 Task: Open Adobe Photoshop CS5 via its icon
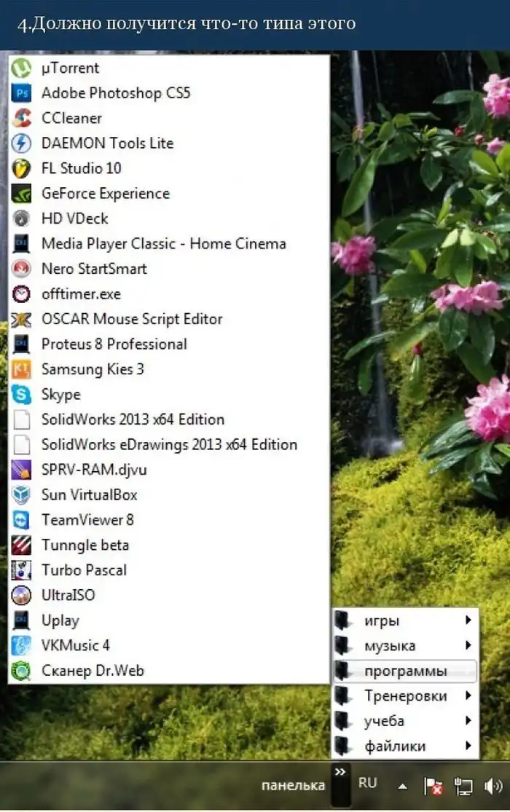point(21,93)
